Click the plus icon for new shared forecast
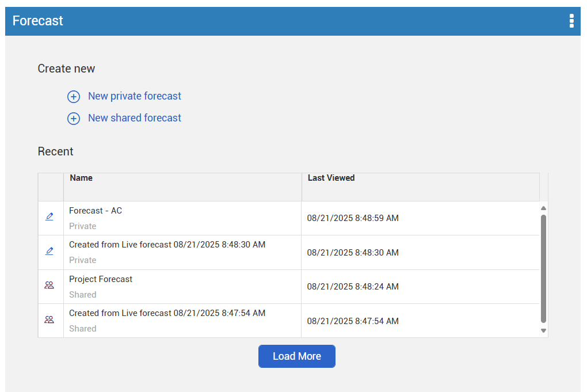 74,119
